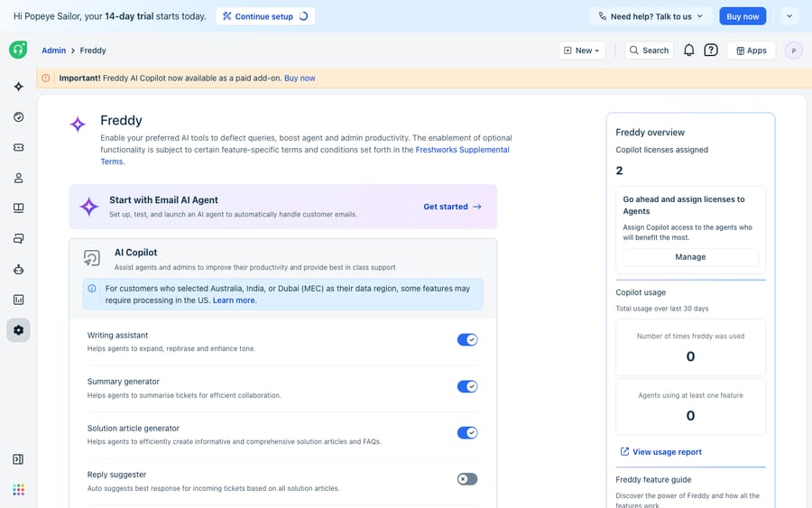Open the bot sidebar icon

click(x=19, y=269)
